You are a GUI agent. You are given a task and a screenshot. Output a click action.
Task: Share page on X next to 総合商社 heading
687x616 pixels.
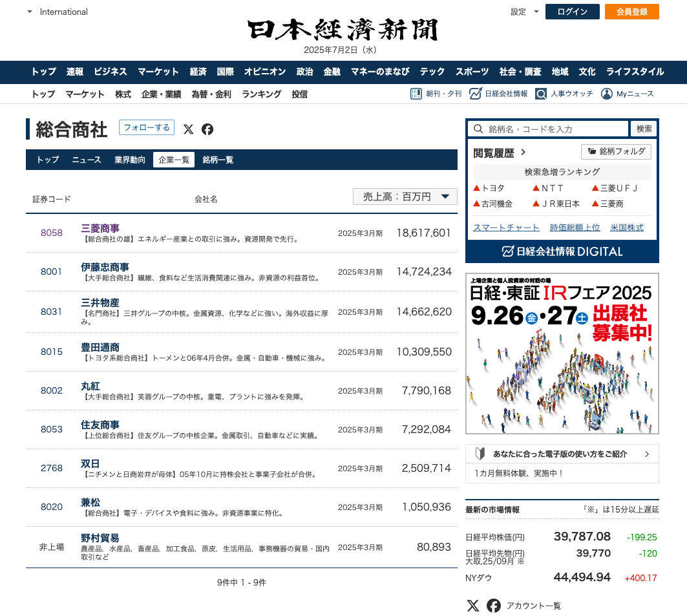point(189,129)
